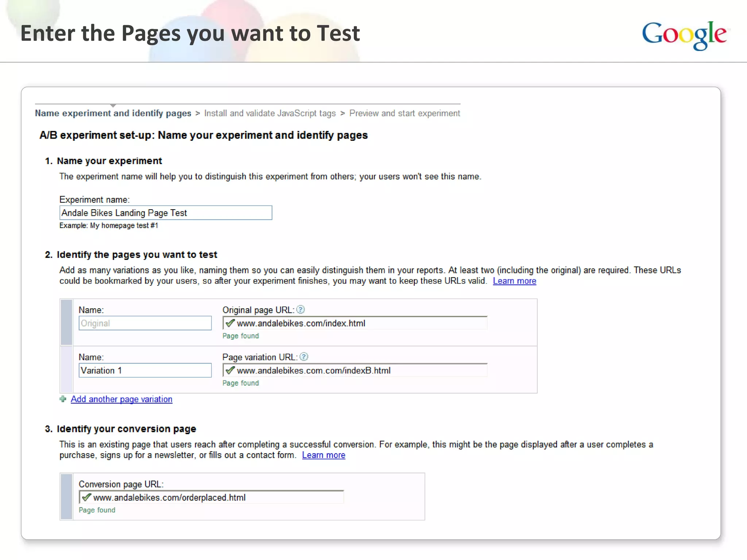Click the checkmark in Original page URL field
The height and width of the screenshot is (560, 747).
coord(230,323)
